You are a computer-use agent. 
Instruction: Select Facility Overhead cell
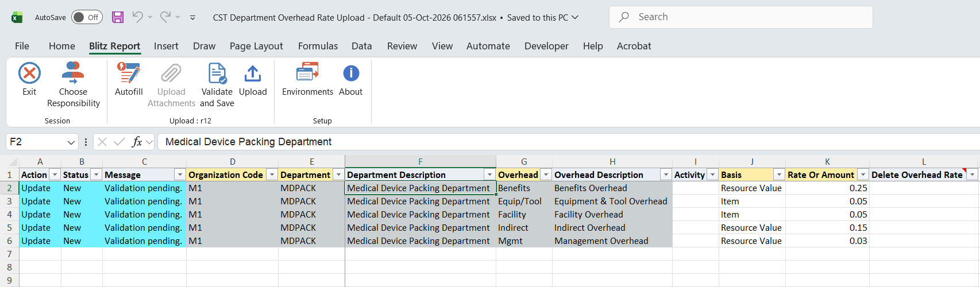(612, 215)
